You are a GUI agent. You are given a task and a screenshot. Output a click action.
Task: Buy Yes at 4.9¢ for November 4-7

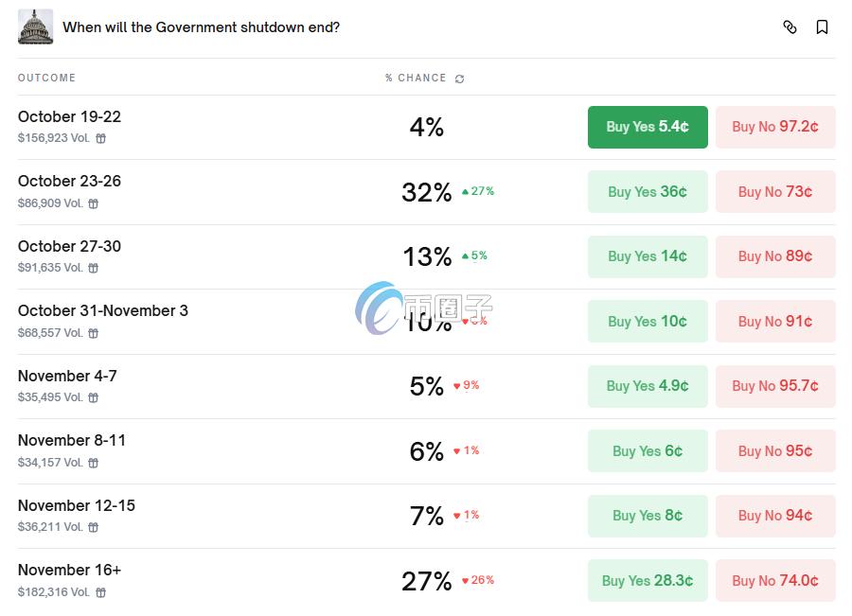point(648,386)
